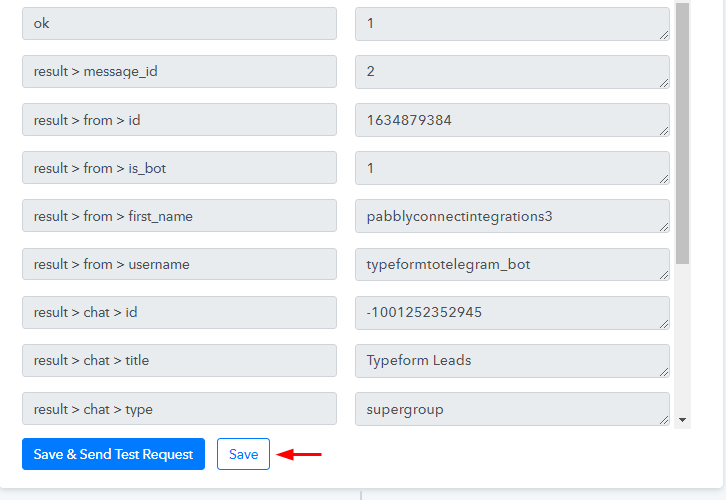Click the value box containing 1634879384
This screenshot has width=726, height=500.
[512, 120]
